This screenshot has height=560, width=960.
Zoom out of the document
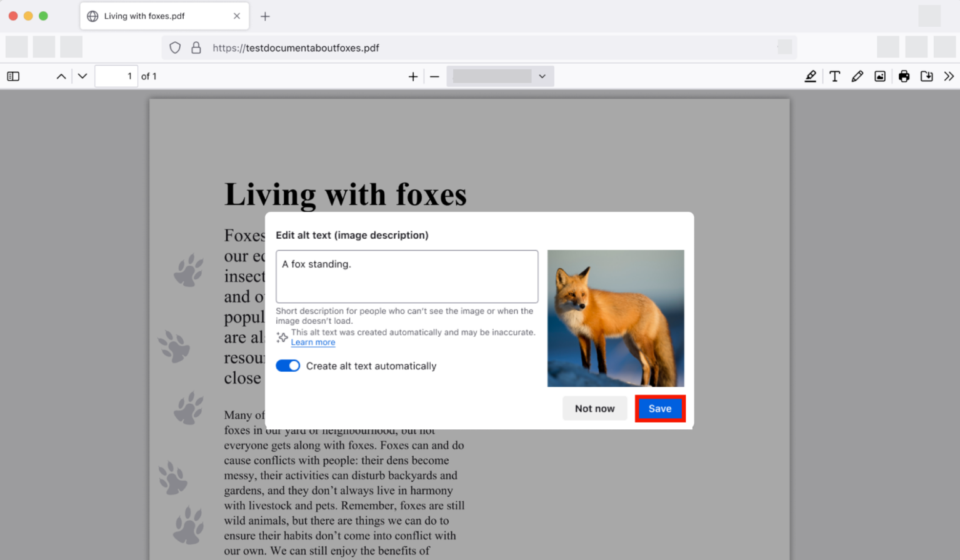434,76
